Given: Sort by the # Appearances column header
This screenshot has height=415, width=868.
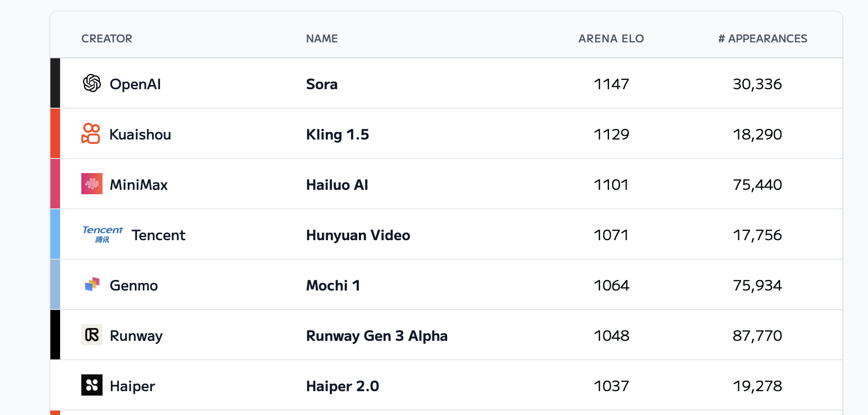Looking at the screenshot, I should 762,39.
